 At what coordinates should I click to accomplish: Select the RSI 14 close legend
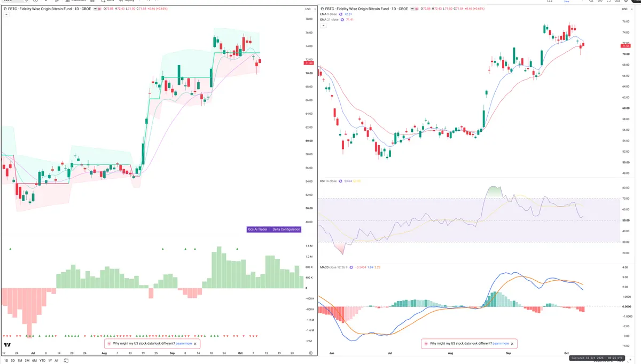pos(328,181)
